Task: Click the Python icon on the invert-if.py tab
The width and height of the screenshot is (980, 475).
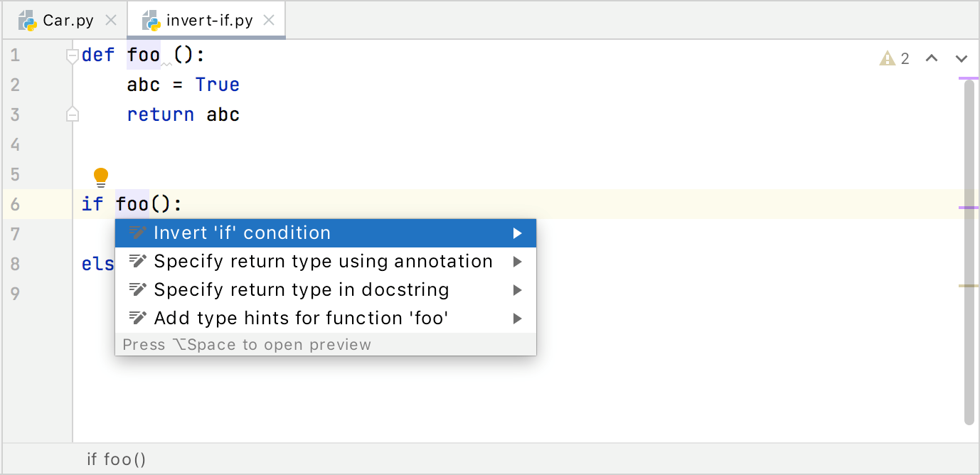Action: point(150,20)
